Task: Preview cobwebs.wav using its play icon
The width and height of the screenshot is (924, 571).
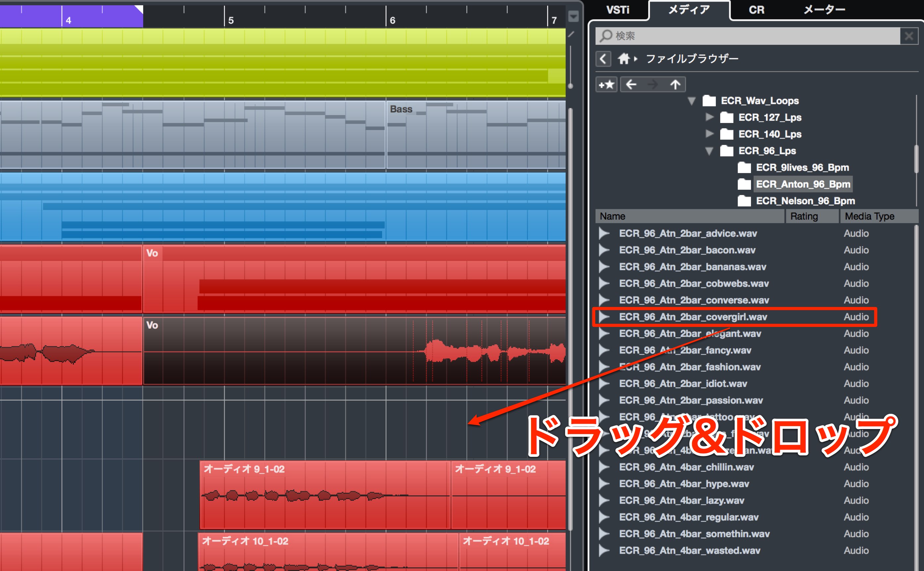Action: (604, 283)
